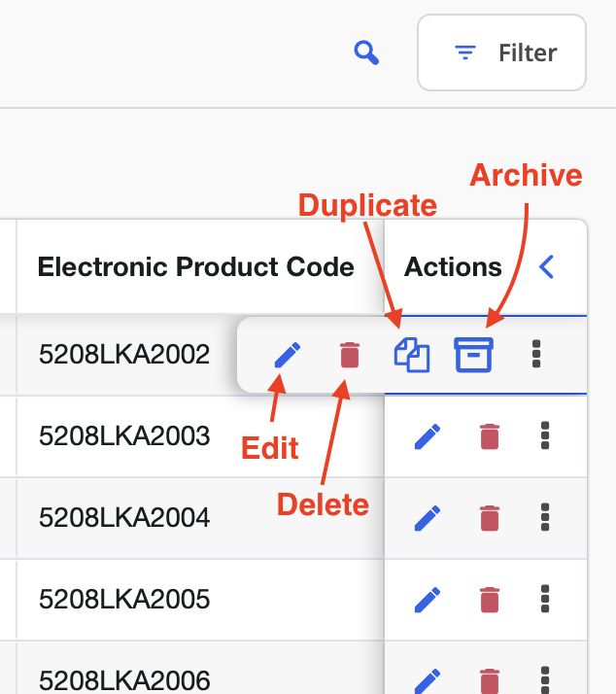Delete the 5208LKA2002 row with trash icon

pyautogui.click(x=350, y=355)
